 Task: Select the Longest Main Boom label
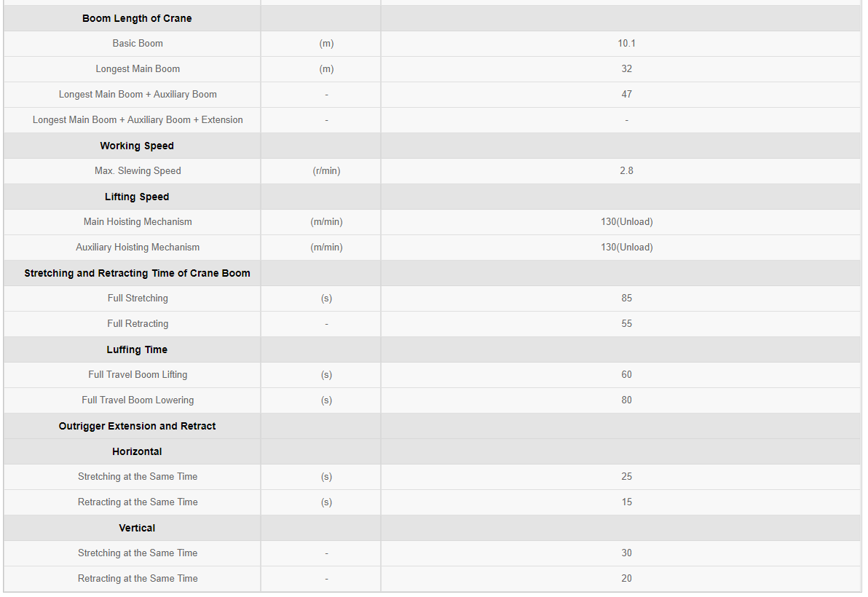(x=138, y=68)
